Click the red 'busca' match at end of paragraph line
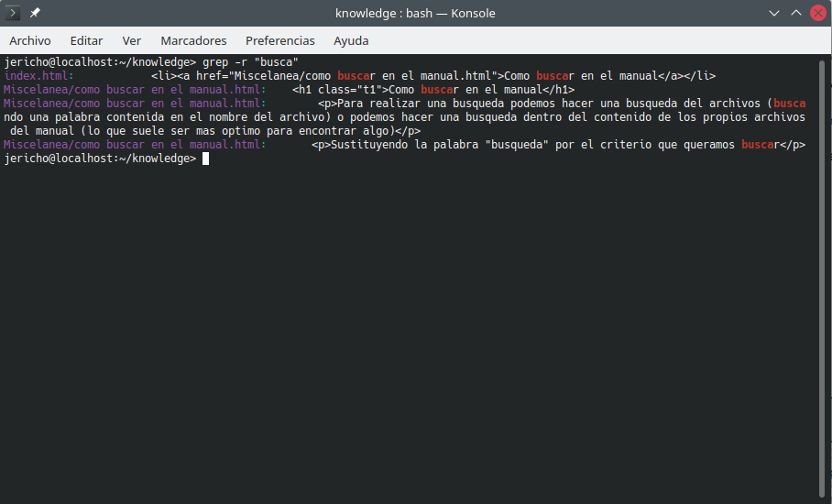Image resolution: width=832 pixels, height=504 pixels. click(789, 104)
